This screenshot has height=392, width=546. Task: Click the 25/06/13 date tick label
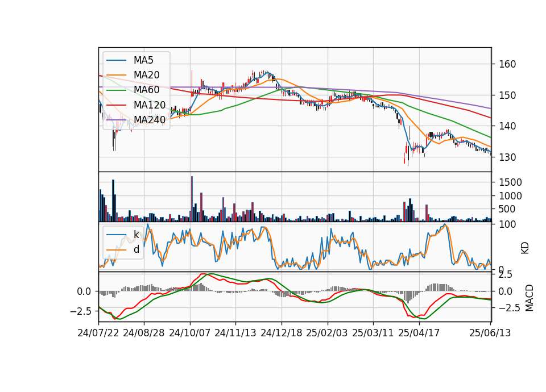pyautogui.click(x=490, y=333)
